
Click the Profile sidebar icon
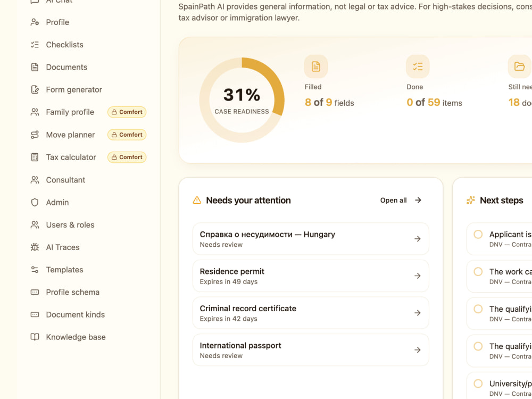tap(35, 22)
